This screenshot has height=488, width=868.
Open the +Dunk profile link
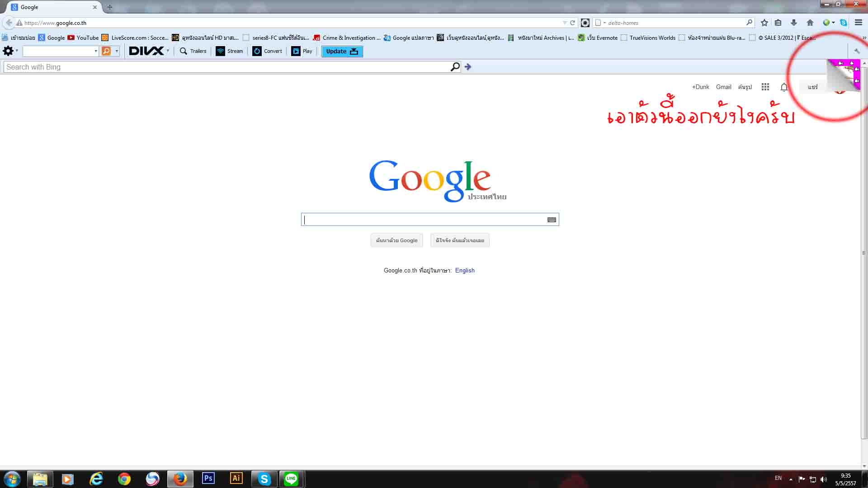tap(700, 87)
